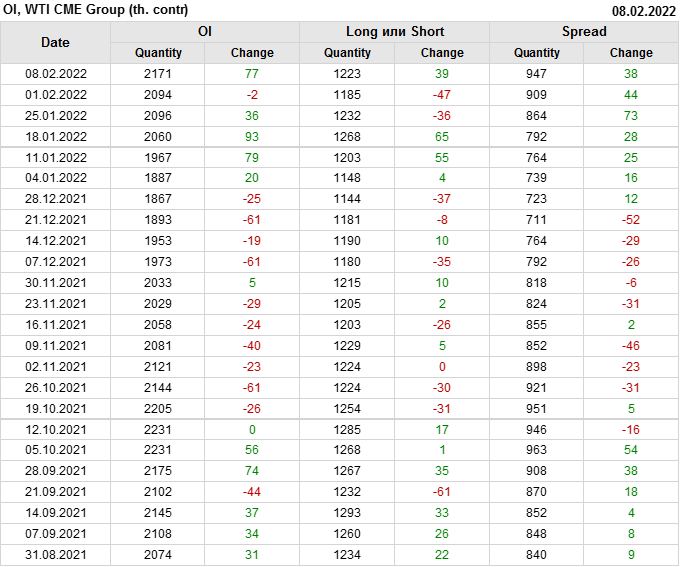This screenshot has height=567, width=680.
Task: Click the Long или Short group header
Action: tap(394, 31)
